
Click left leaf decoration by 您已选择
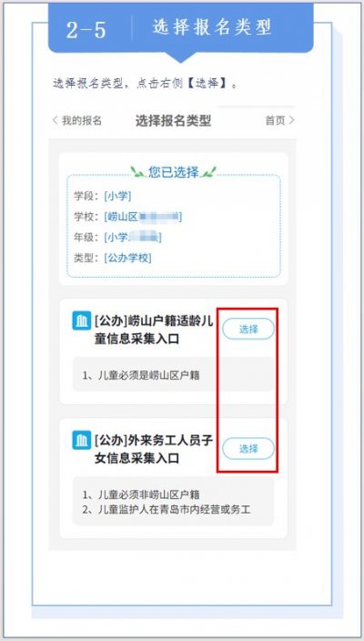[137, 172]
